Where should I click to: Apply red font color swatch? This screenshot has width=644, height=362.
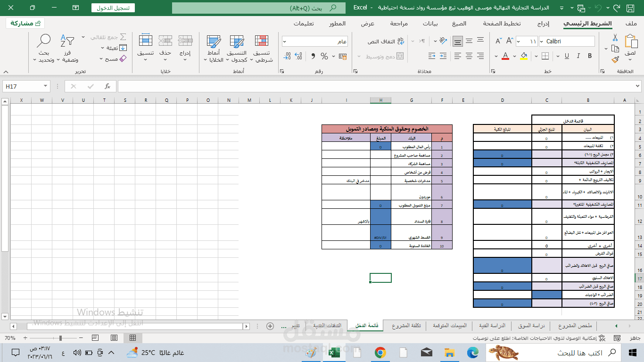click(506, 56)
